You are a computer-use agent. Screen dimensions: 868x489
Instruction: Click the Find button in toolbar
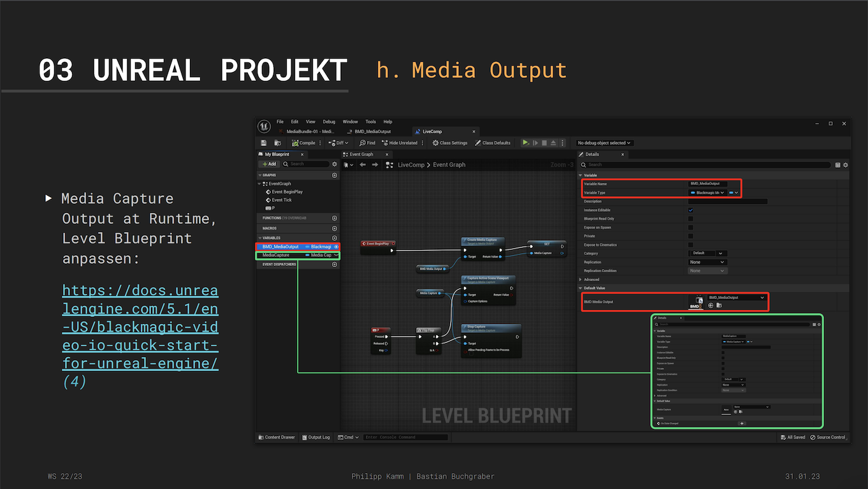pyautogui.click(x=368, y=143)
